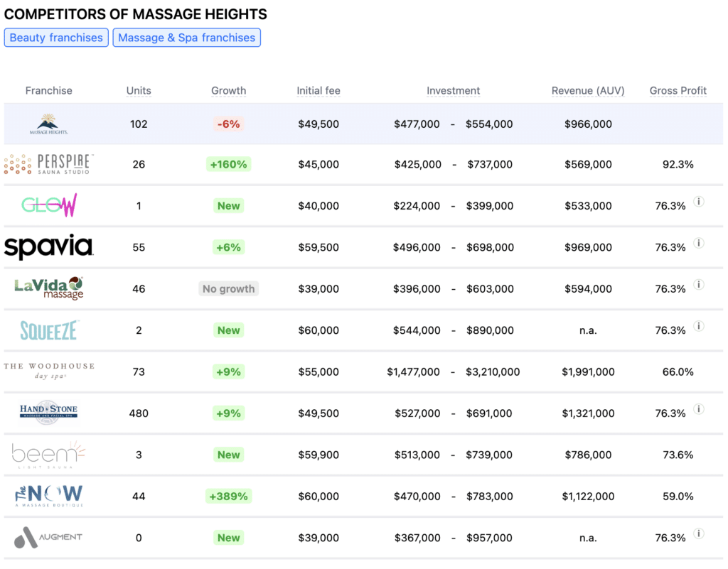Click the Units column header
The width and height of the screenshot is (728, 569).
(139, 90)
